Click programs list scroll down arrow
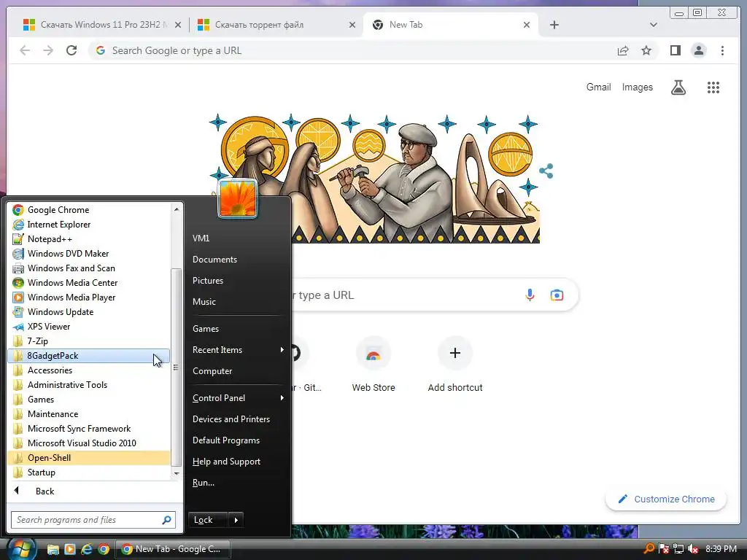 point(177,473)
